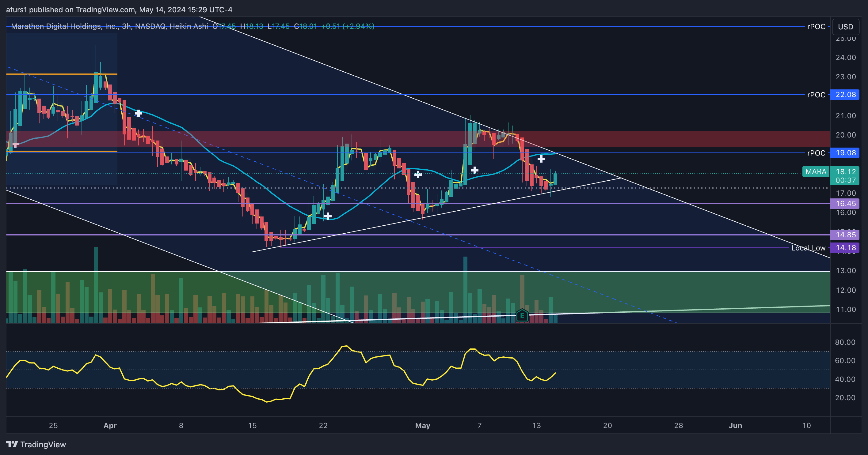Screen dimensions: 868x455
Task: Click the Jun date label on time axis
Action: [x=735, y=425]
